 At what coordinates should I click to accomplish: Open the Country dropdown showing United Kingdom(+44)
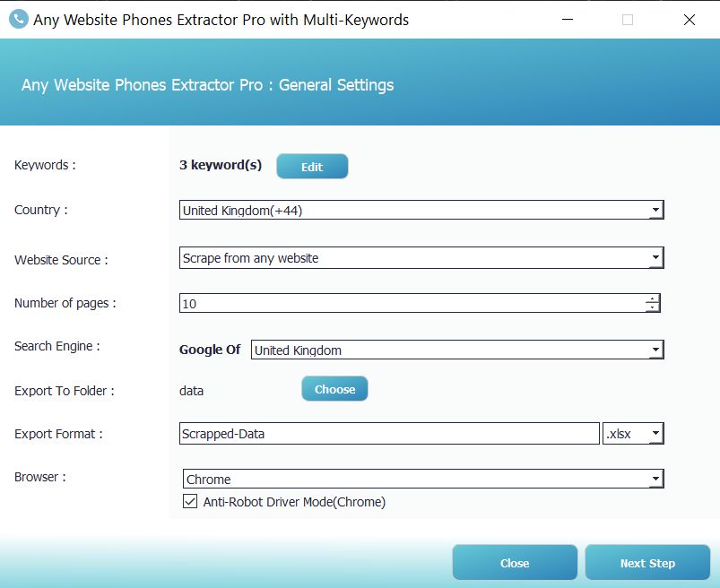pyautogui.click(x=421, y=211)
